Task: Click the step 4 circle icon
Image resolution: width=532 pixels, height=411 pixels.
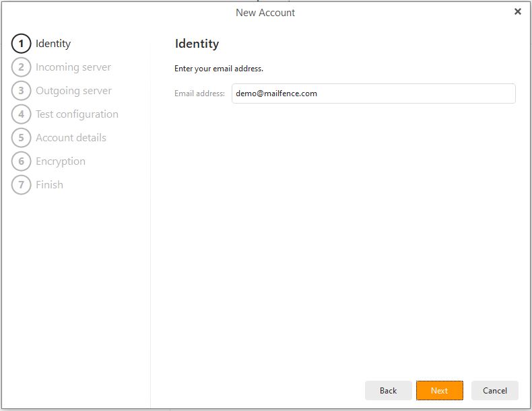Action: tap(21, 114)
